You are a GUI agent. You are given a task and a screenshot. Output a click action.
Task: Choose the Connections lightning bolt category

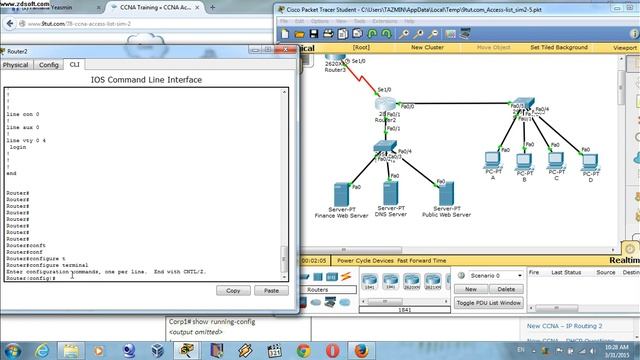[346, 277]
